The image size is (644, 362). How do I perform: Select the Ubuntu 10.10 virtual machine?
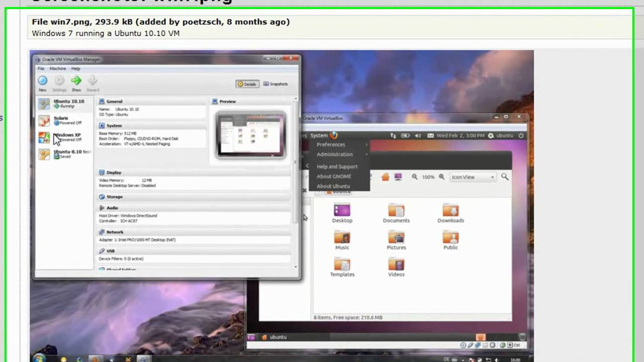coord(65,103)
